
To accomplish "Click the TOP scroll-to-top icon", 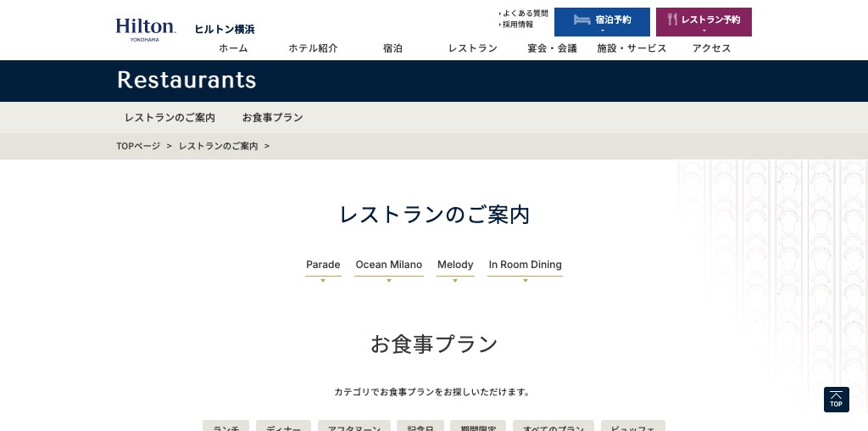I will [836, 400].
